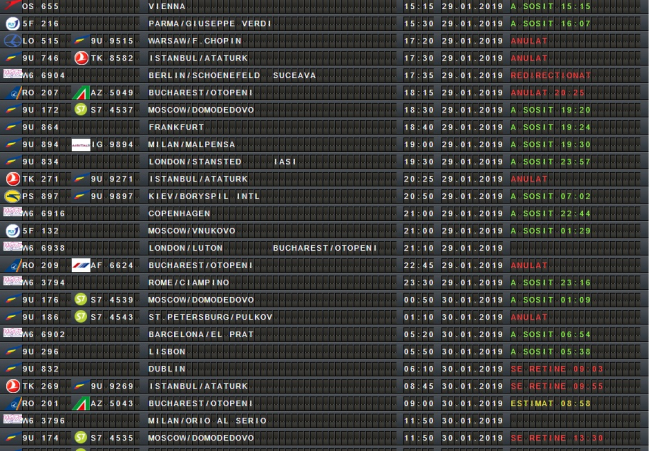Screen dimensions: 650x451
Task: Click the LOT logo next to LO 515
Action: (x=12, y=41)
